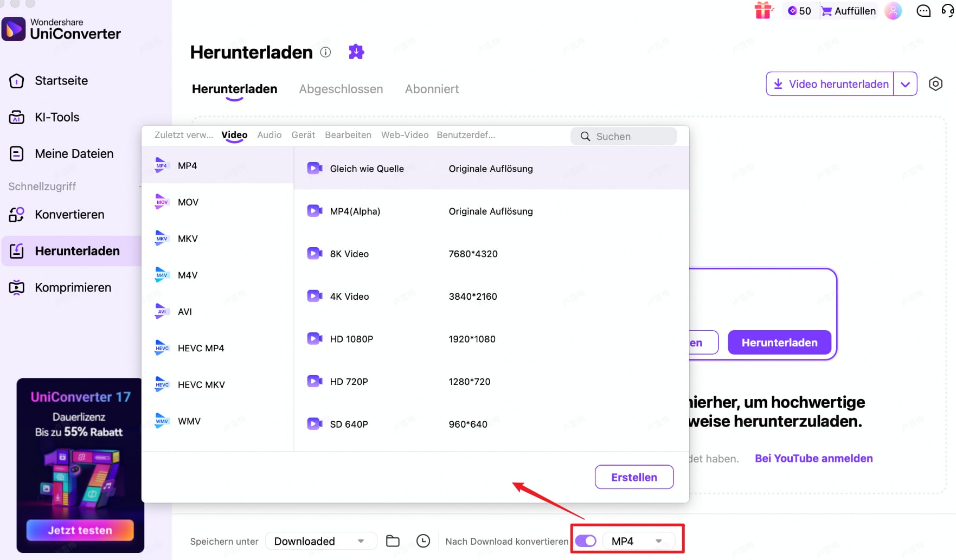
Task: Open download settings via the gear icon
Action: click(x=935, y=84)
